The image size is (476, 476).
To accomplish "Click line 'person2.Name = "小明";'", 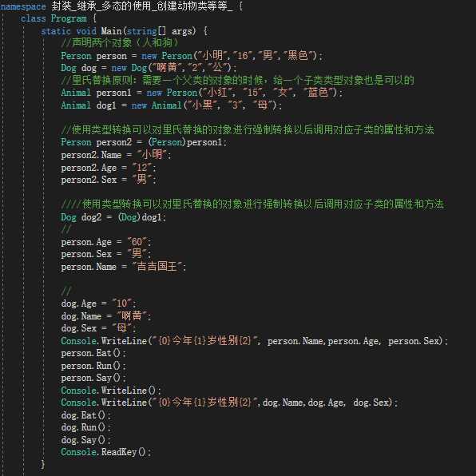I will click(x=116, y=155).
